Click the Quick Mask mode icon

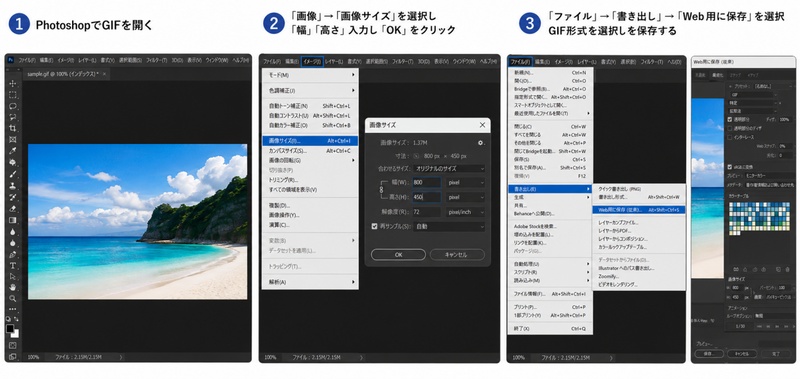click(13, 345)
